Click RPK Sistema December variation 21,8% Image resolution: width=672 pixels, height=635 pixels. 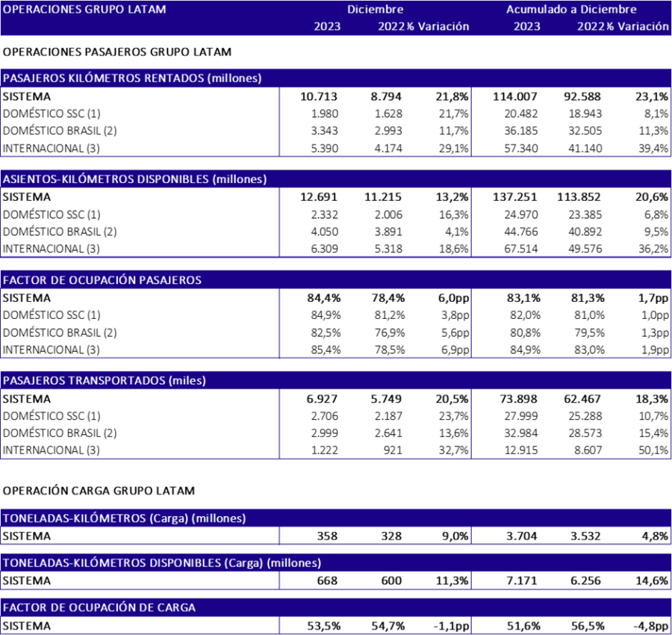[452, 96]
